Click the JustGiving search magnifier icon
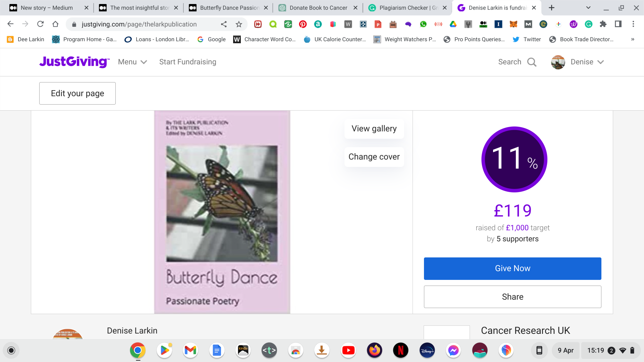644x362 pixels. 532,62
